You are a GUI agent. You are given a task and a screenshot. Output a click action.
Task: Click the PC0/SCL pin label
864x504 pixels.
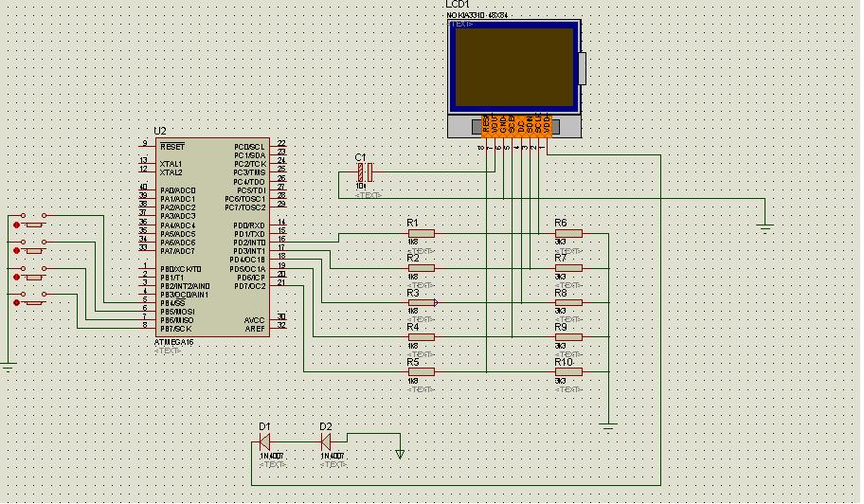tap(249, 147)
